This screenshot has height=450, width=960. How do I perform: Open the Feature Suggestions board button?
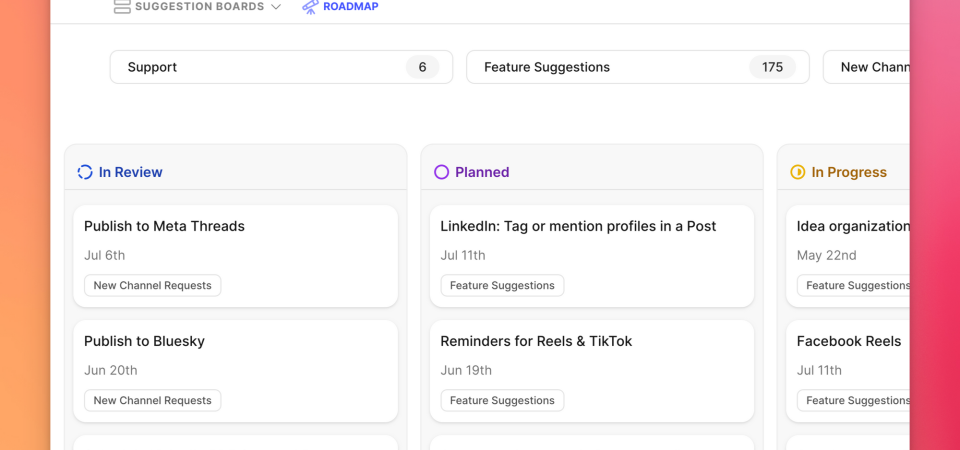click(x=638, y=67)
